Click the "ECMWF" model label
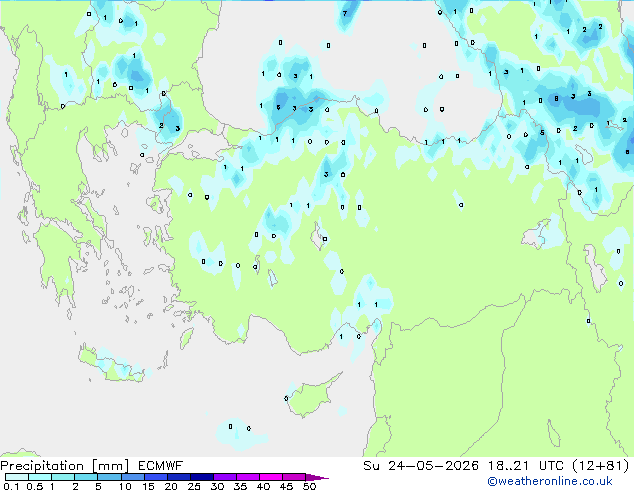The width and height of the screenshot is (634, 490). (161, 466)
